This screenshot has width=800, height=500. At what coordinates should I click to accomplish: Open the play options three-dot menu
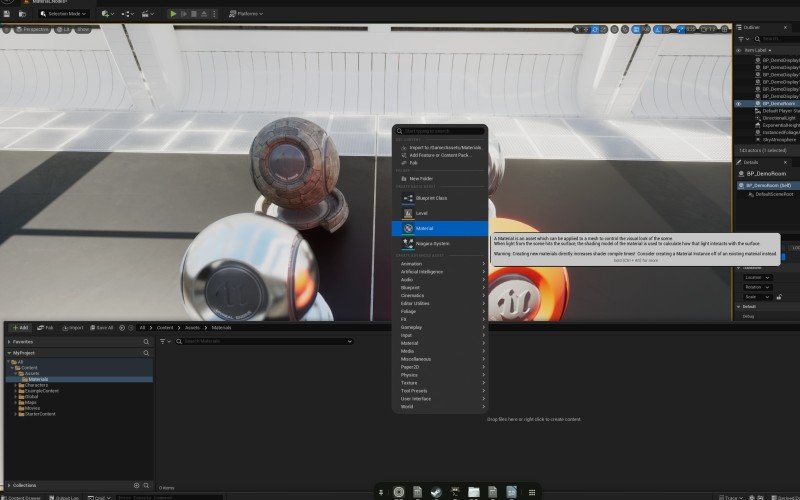[214, 14]
